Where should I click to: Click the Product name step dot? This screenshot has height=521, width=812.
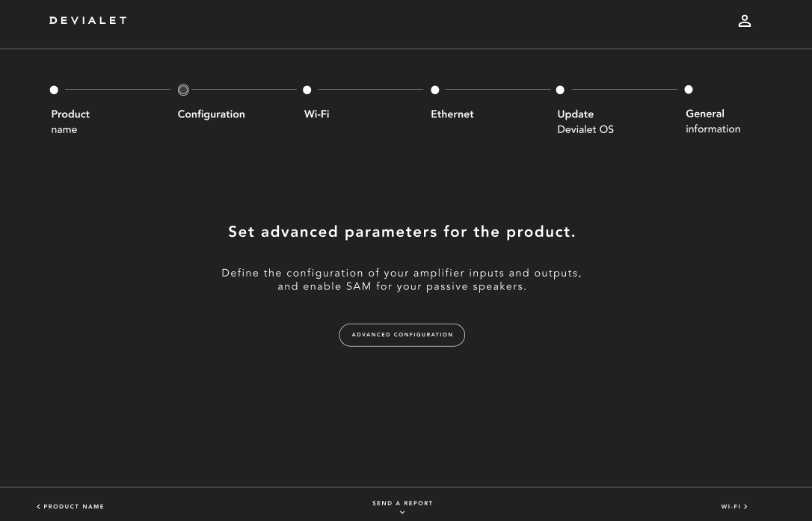tap(54, 90)
